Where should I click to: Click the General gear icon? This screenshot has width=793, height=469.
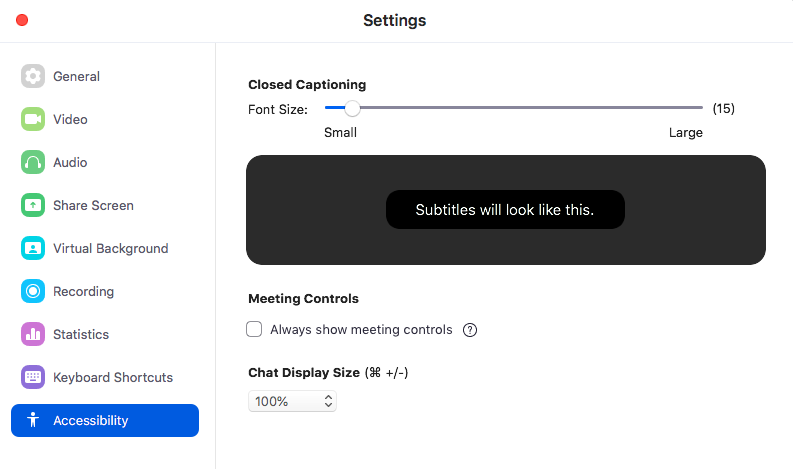tap(33, 77)
